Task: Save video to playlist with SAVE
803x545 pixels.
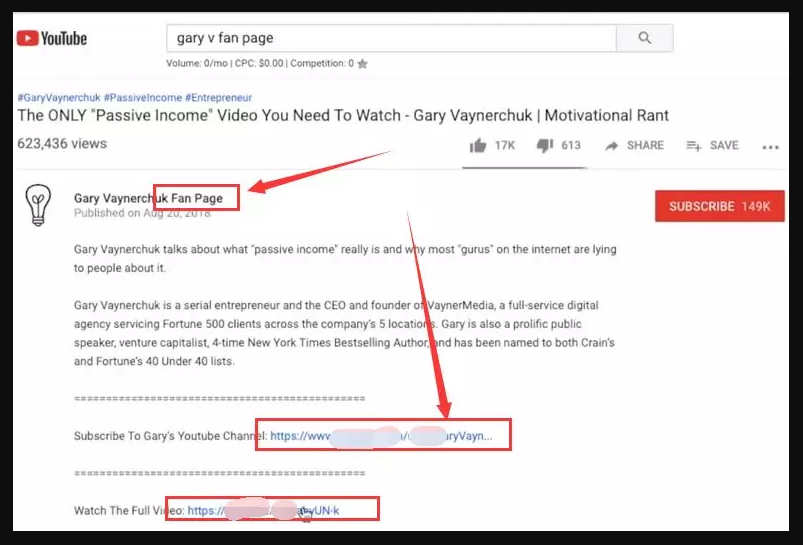Action: [712, 145]
